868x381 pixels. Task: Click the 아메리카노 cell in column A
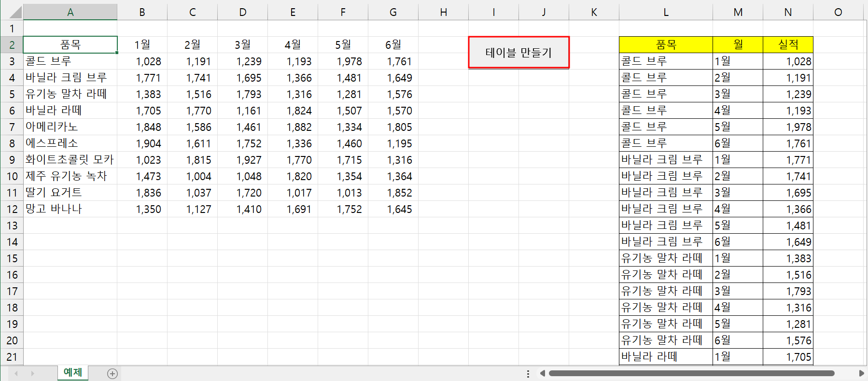pyautogui.click(x=70, y=127)
